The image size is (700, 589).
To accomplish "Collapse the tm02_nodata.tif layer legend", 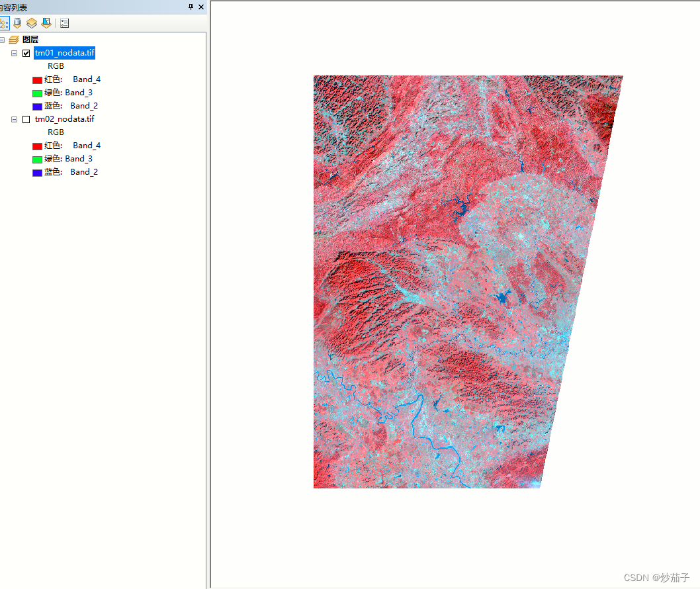I will tap(15, 119).
